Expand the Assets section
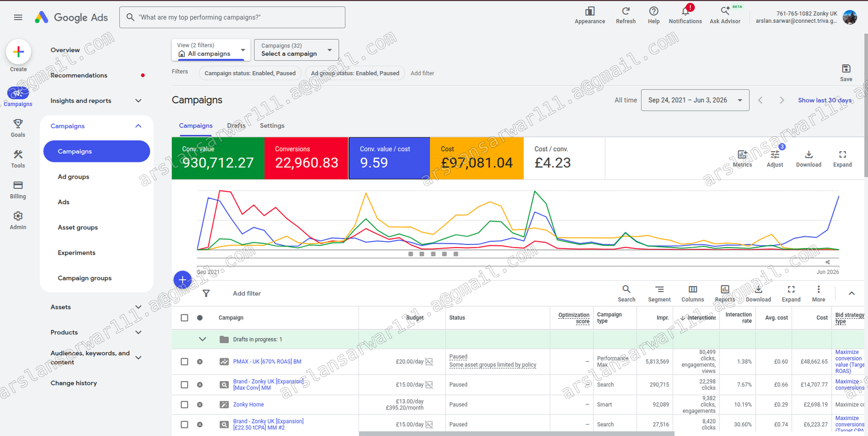 click(x=138, y=307)
